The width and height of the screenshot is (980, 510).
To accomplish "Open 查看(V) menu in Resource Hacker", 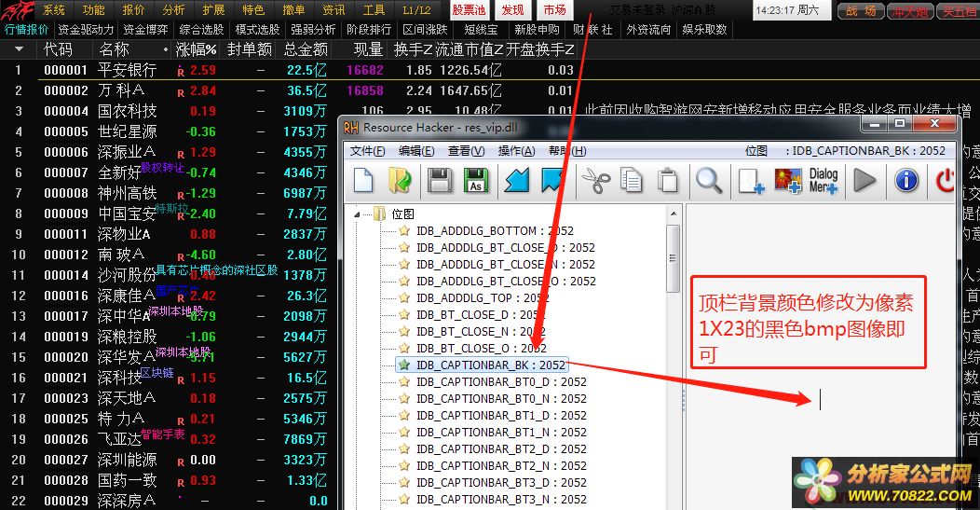I will [467, 151].
